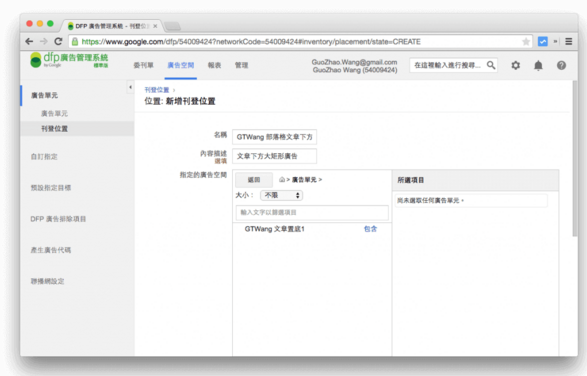Open DFP 廣告排除項目 in the sidebar
587x376 pixels.
pos(58,219)
